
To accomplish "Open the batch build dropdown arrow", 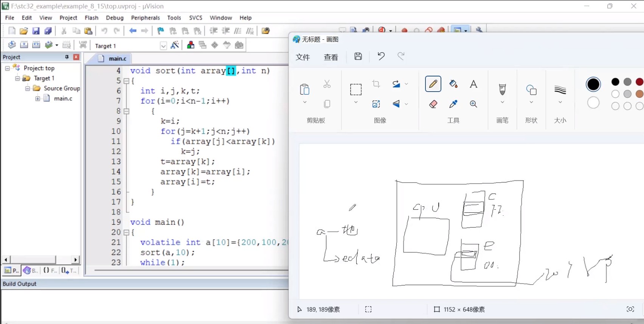I will click(x=57, y=45).
